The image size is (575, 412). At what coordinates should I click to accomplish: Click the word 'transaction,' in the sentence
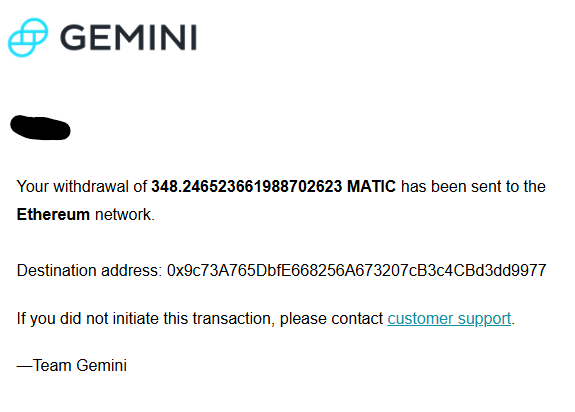click(234, 319)
